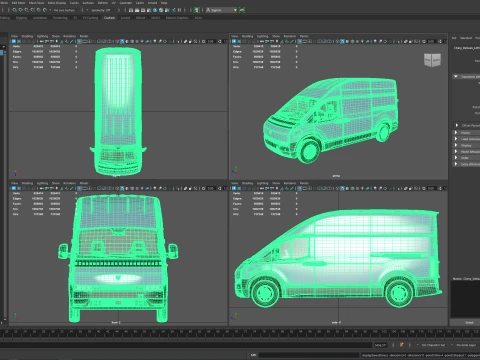Switch perspective panel to Wireframe shading
The height and width of the screenshot is (360, 480).
pos(337,41)
